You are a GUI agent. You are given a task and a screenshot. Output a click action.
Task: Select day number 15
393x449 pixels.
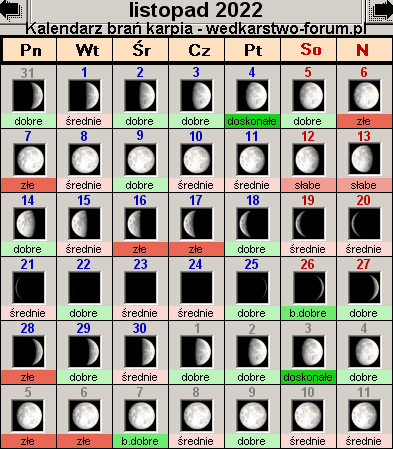pyautogui.click(x=84, y=200)
